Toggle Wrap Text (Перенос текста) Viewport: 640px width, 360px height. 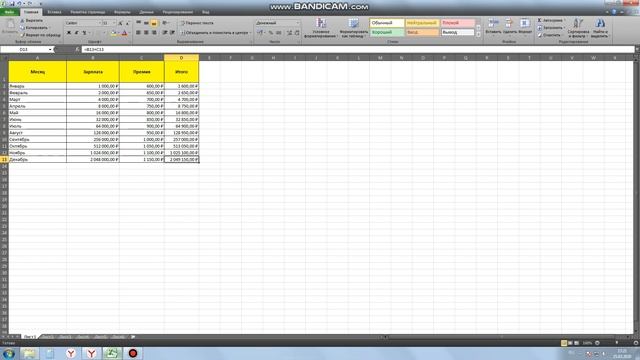coord(197,23)
